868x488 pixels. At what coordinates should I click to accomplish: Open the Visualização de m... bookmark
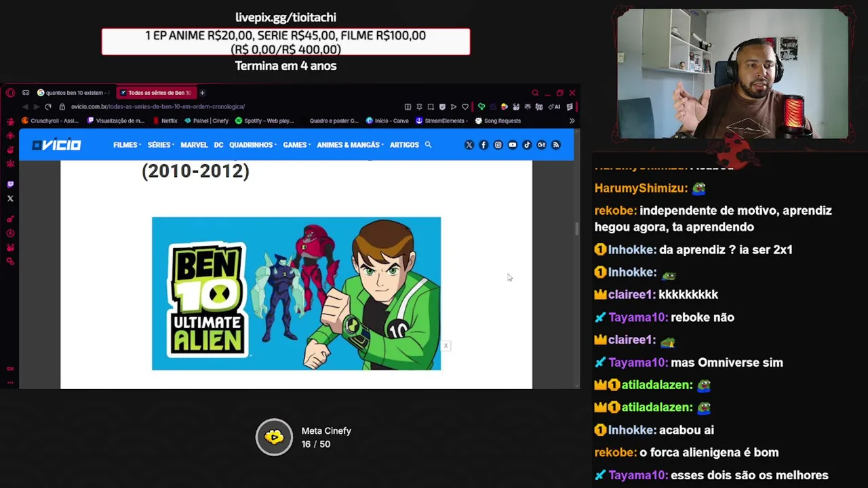pos(116,121)
